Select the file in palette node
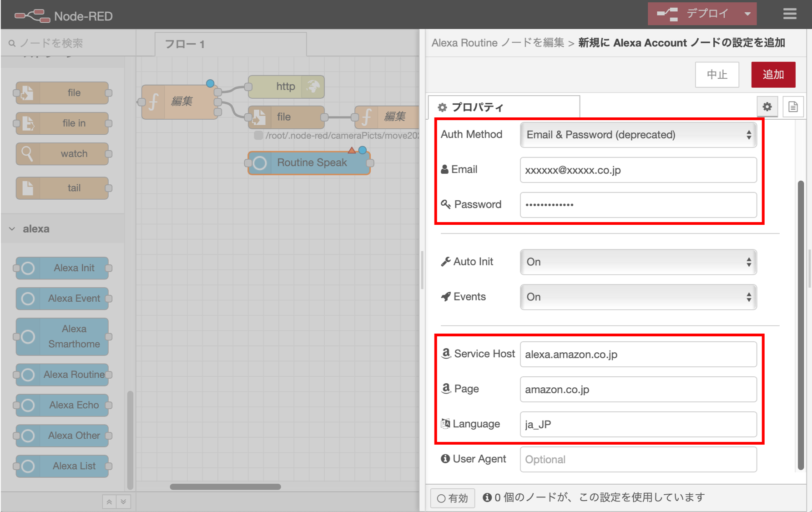The width and height of the screenshot is (812, 512). point(63,123)
